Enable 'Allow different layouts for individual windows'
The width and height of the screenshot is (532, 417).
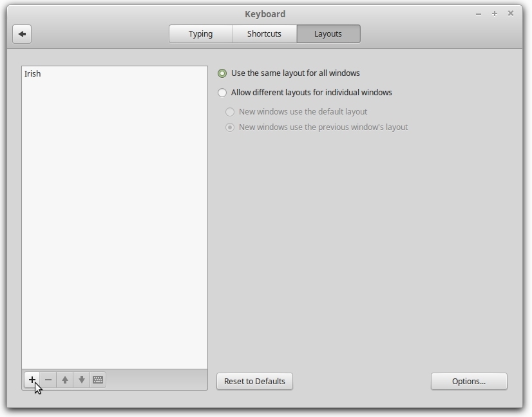(x=222, y=93)
